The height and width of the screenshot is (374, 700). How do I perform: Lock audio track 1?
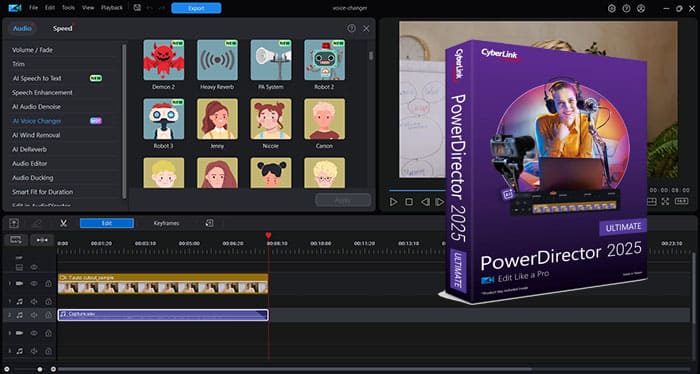tap(48, 302)
